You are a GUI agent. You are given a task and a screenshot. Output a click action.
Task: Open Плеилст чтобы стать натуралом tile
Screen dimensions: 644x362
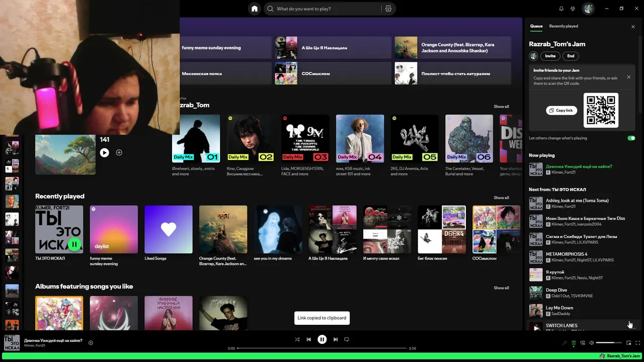(x=453, y=73)
